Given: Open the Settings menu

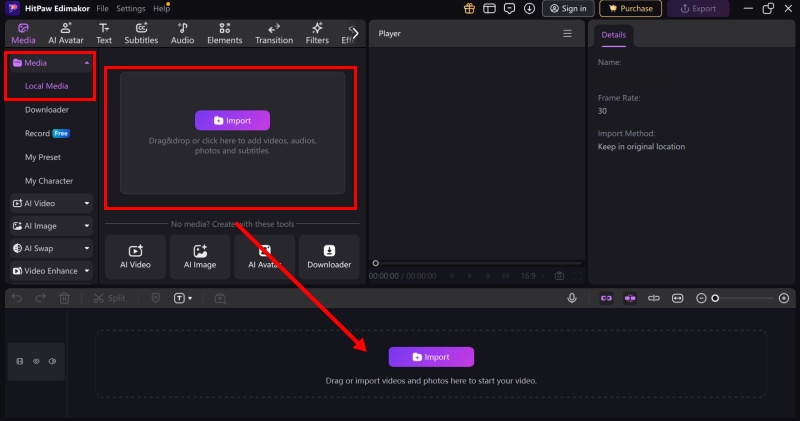Looking at the screenshot, I should click(131, 9).
